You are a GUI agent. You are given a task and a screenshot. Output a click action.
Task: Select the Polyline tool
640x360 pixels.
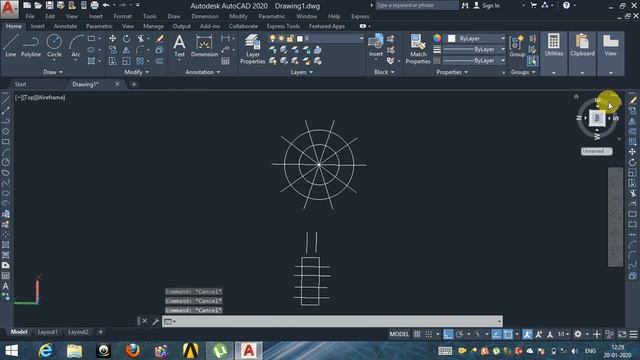coord(31,46)
